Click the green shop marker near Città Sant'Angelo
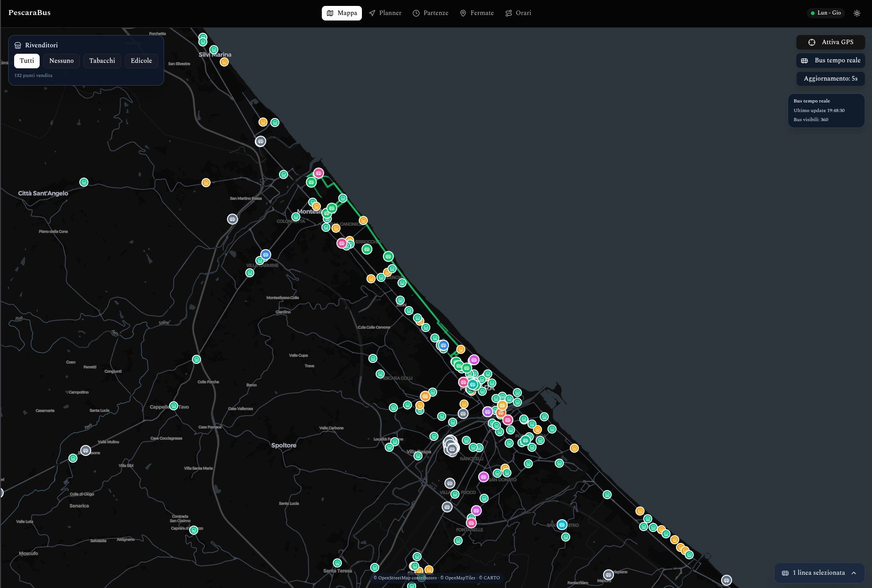Screen dimensions: 872x588 84,182
